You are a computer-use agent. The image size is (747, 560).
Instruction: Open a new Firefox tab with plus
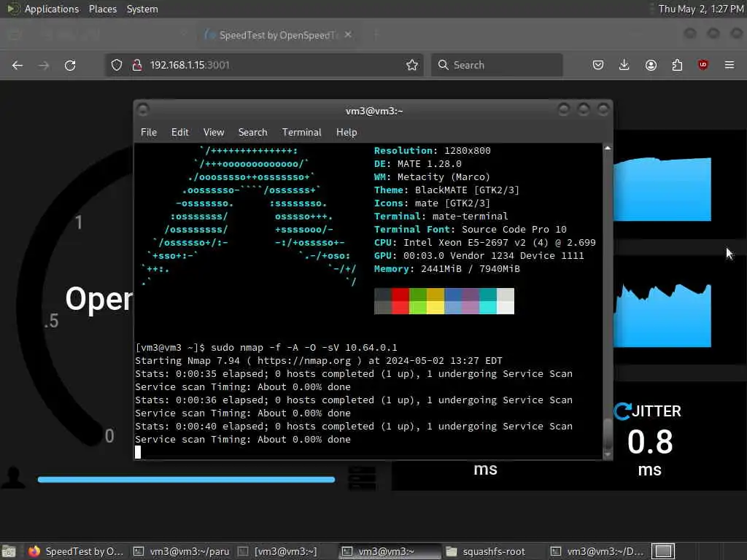[376, 35]
